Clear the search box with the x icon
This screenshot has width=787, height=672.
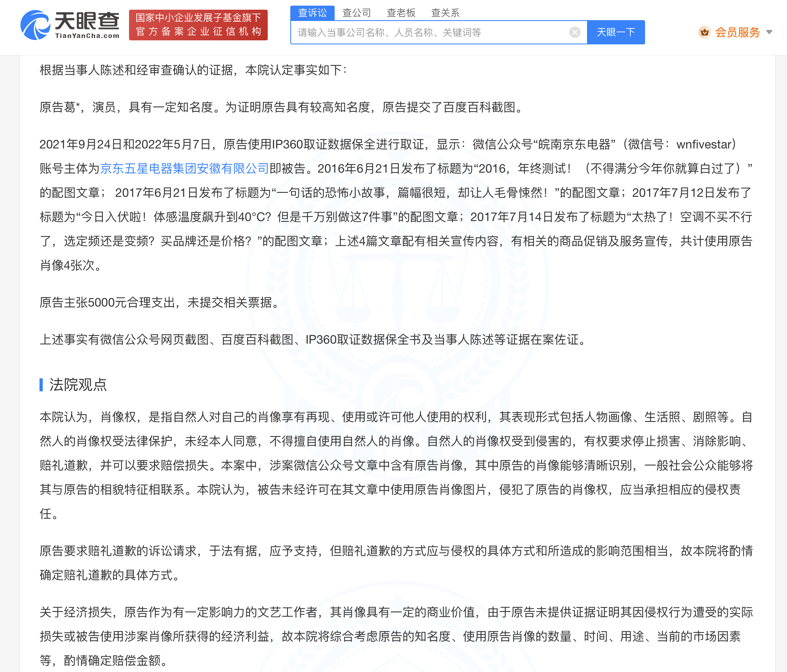click(x=574, y=32)
